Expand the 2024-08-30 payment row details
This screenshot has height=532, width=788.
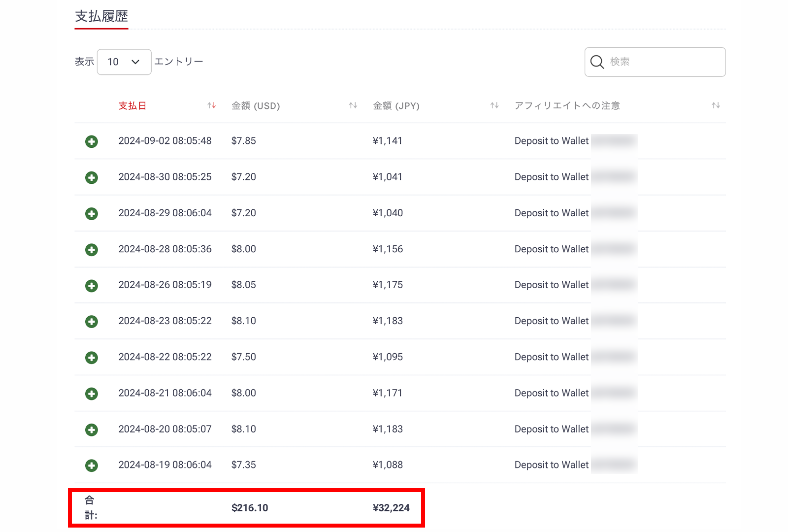point(92,178)
